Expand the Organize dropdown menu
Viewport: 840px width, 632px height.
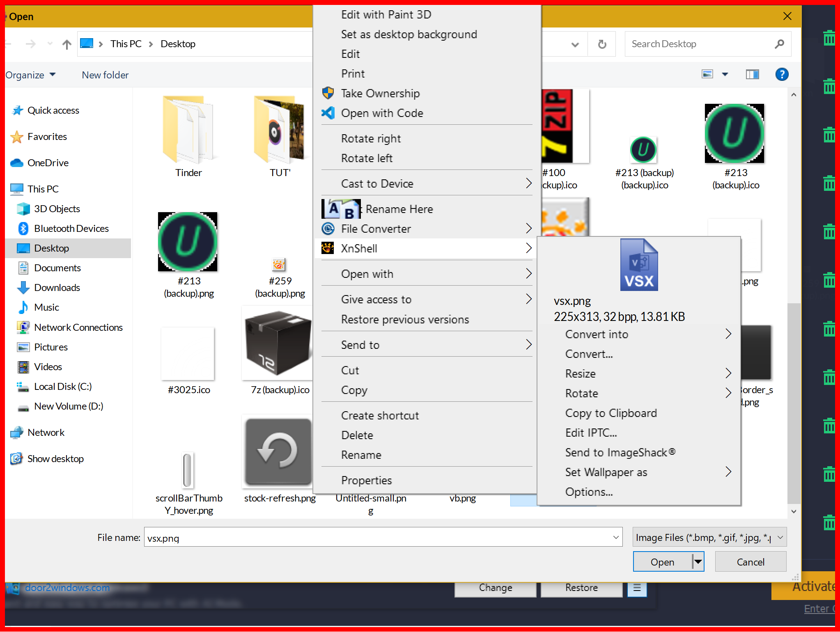point(30,75)
